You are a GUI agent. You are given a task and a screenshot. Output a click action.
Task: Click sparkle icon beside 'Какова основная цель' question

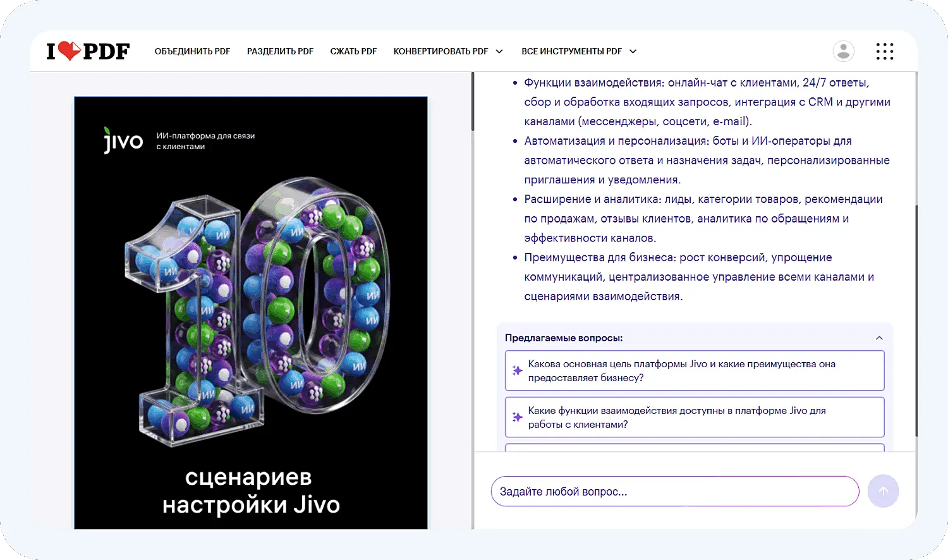pyautogui.click(x=517, y=370)
